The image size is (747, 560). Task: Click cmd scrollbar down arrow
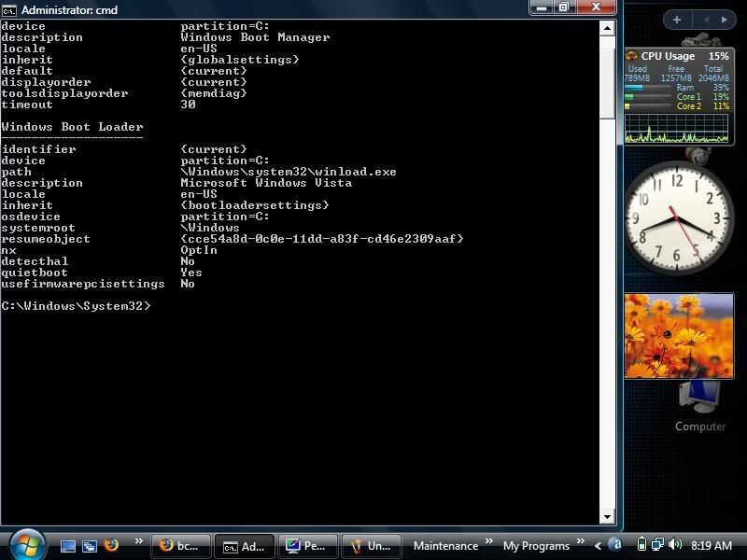pos(607,517)
